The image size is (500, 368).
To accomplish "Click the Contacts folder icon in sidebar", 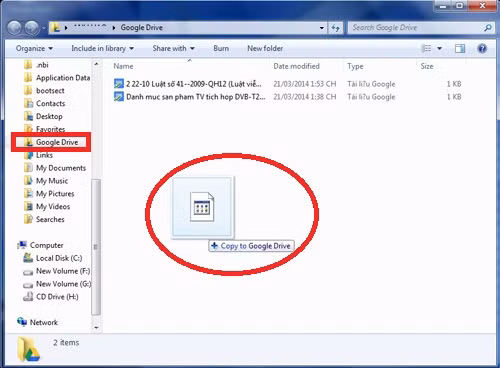I will (x=29, y=104).
